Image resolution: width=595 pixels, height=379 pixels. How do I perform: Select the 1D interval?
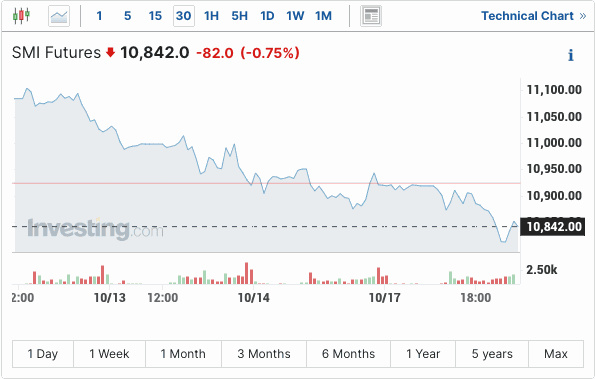(x=267, y=16)
